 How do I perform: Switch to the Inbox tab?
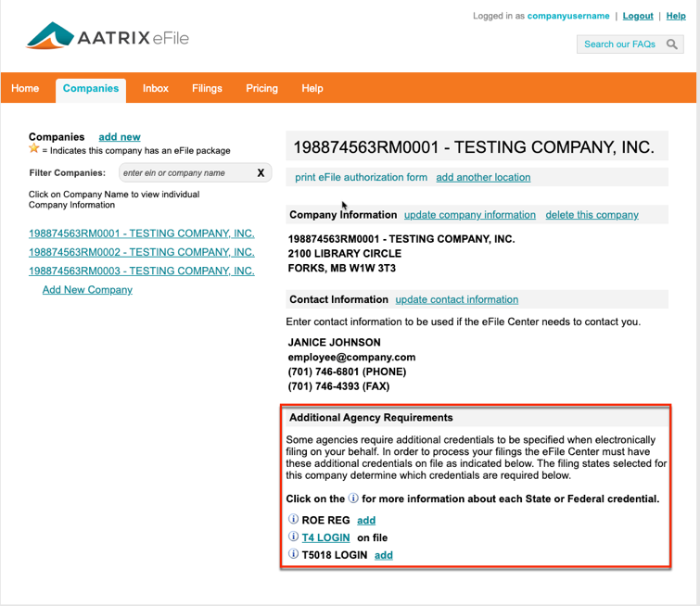[x=156, y=89]
